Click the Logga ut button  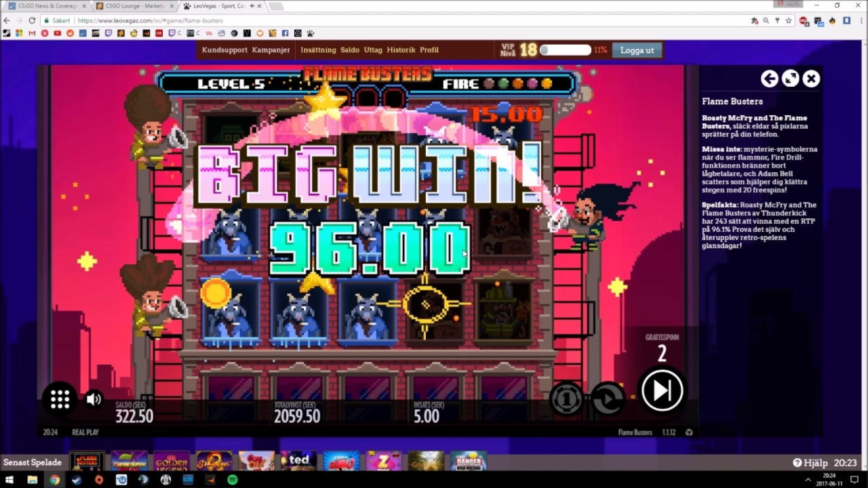[x=637, y=50]
